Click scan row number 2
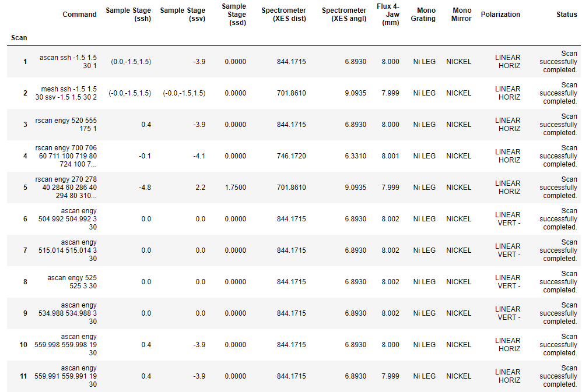582x392 pixels. point(25,93)
